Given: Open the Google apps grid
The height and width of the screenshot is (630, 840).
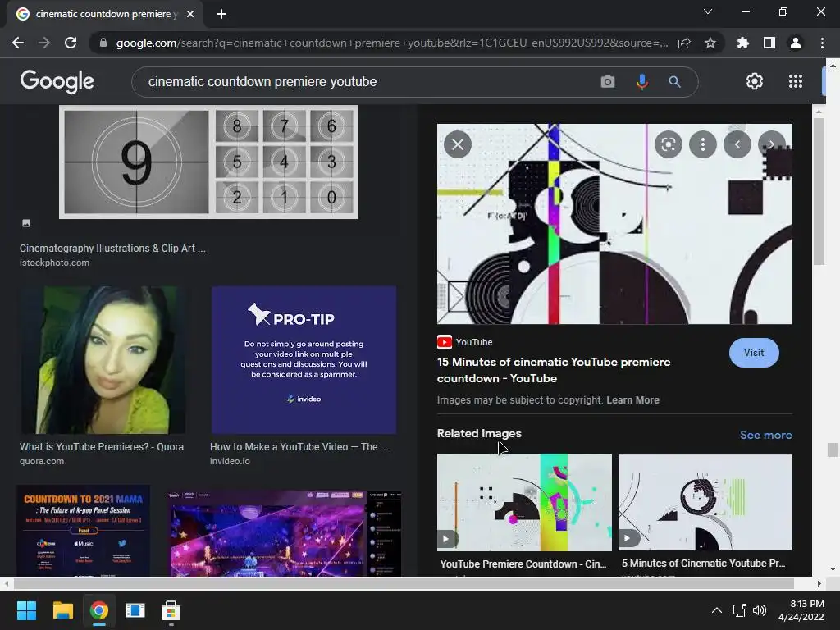Looking at the screenshot, I should click(x=796, y=81).
